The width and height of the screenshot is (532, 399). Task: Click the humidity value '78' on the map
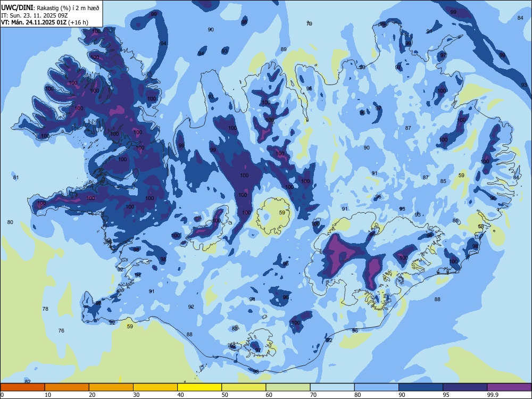pos(45,309)
